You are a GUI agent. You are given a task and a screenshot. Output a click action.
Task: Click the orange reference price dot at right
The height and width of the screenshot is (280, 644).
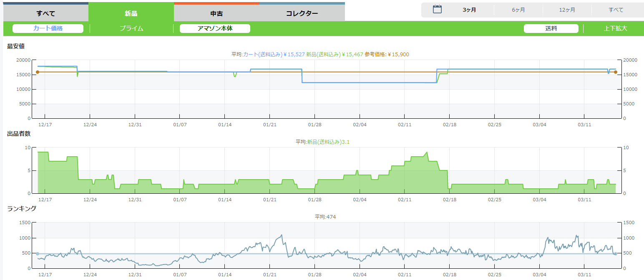[x=615, y=72]
